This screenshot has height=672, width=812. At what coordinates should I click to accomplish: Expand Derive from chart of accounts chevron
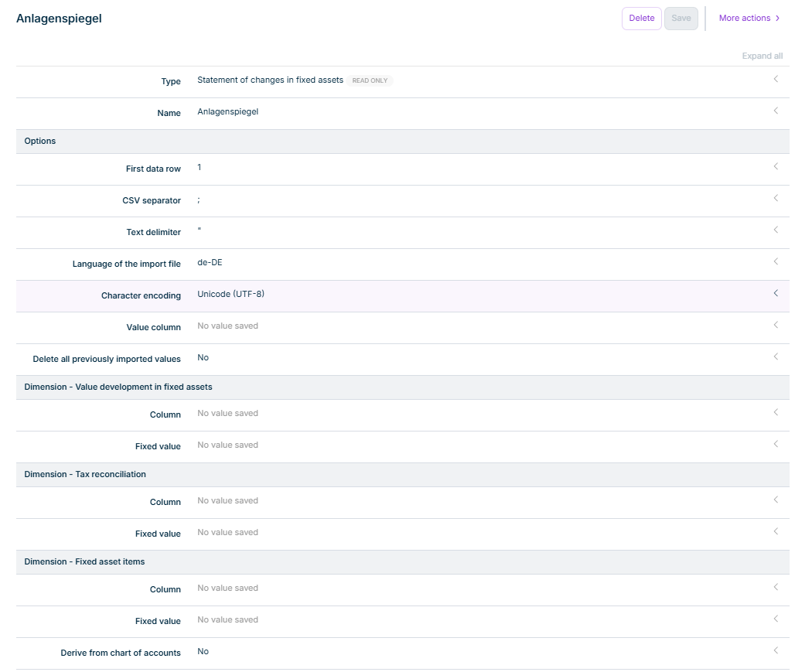pyautogui.click(x=776, y=650)
